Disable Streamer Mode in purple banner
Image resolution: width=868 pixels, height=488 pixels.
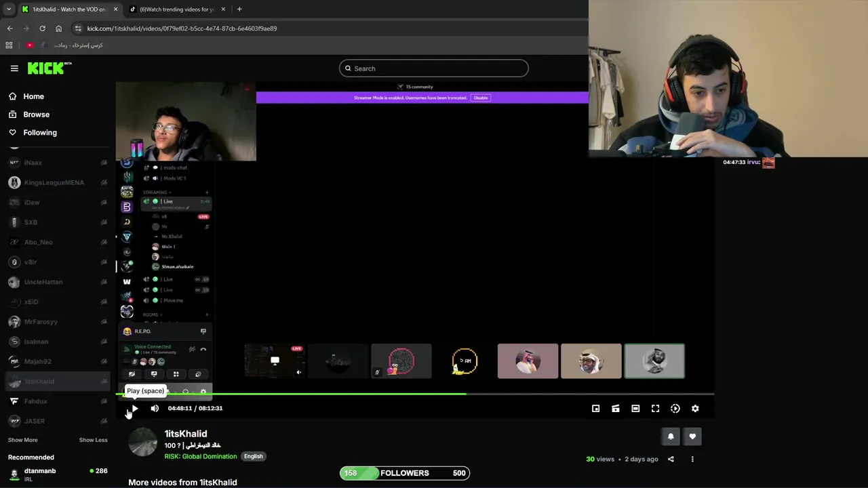coord(481,98)
